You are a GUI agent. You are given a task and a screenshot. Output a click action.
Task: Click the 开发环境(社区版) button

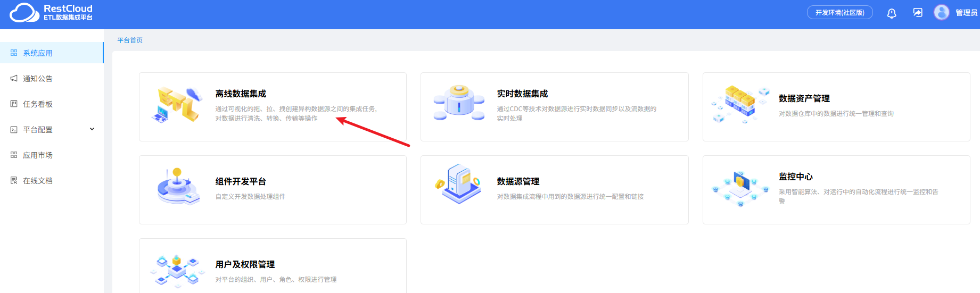840,12
